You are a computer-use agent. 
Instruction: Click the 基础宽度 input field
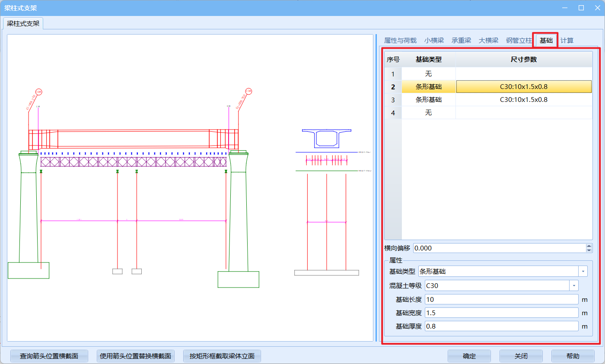(x=501, y=313)
